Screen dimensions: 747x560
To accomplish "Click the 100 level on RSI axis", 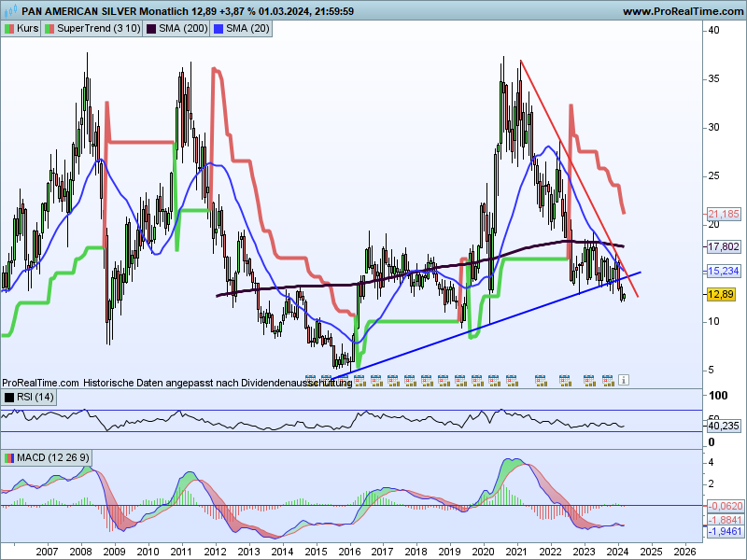I will [718, 395].
